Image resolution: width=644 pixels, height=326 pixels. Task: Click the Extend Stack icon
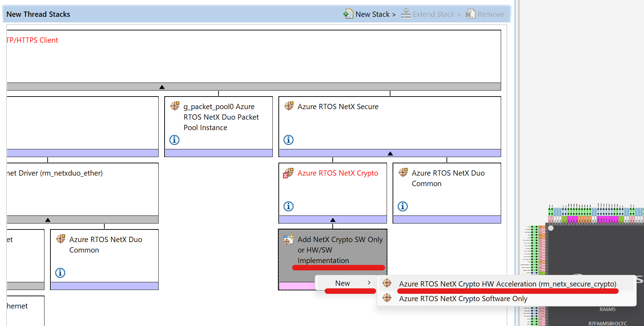tap(406, 14)
